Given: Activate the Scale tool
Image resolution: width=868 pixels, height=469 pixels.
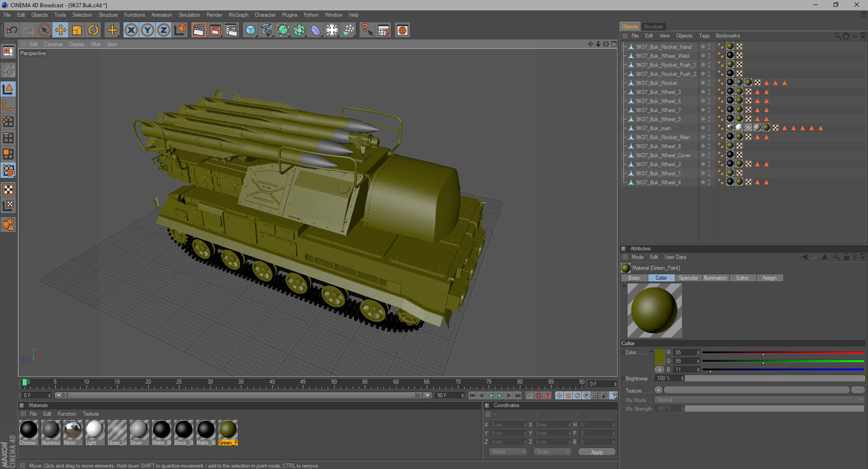Looking at the screenshot, I should pos(76,30).
